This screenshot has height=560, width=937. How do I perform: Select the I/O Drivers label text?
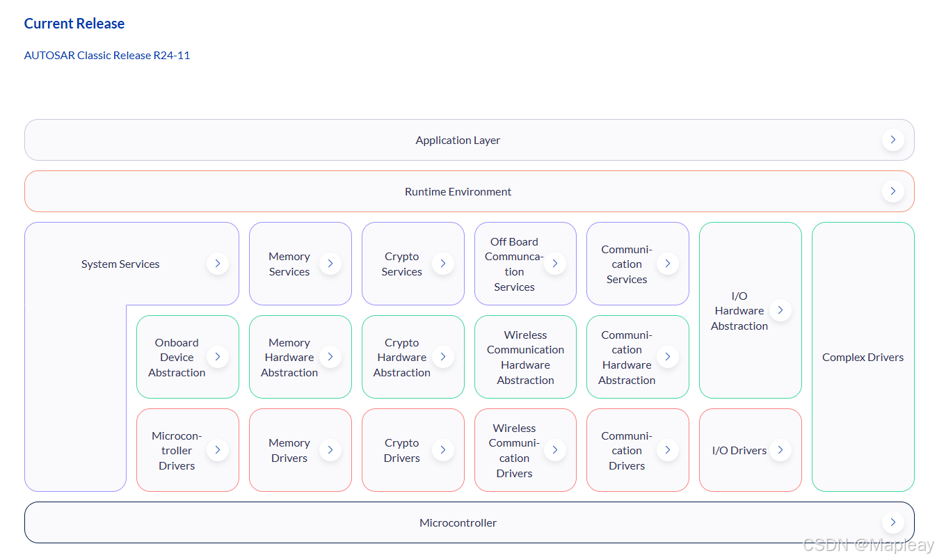tap(739, 451)
